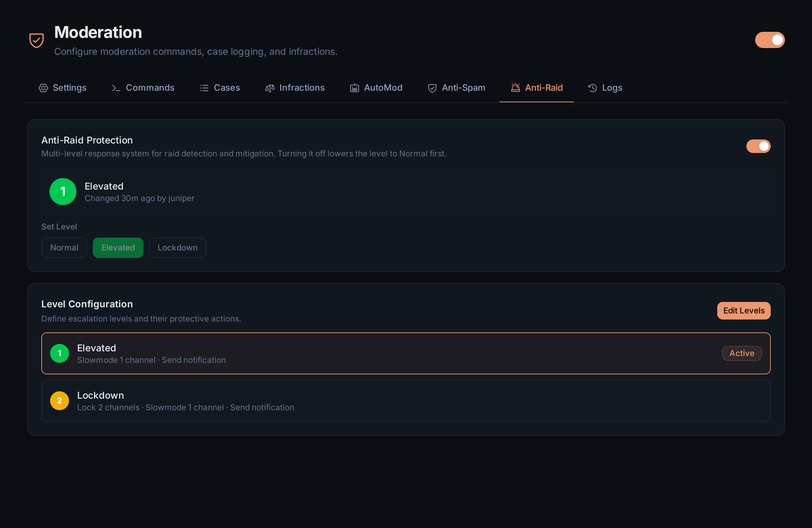Set raid level to Lockdown
This screenshot has width=812, height=528.
(x=177, y=248)
